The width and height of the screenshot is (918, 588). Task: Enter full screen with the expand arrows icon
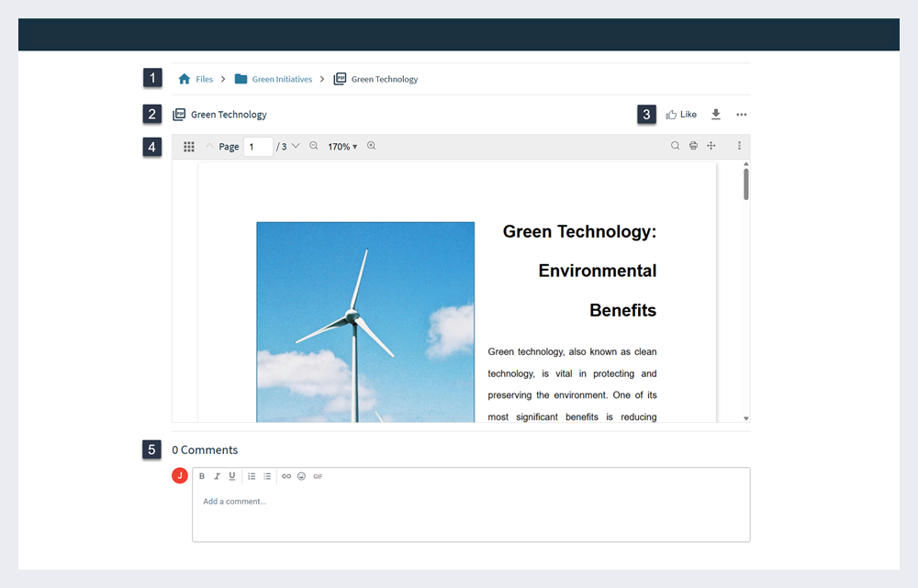(x=711, y=146)
